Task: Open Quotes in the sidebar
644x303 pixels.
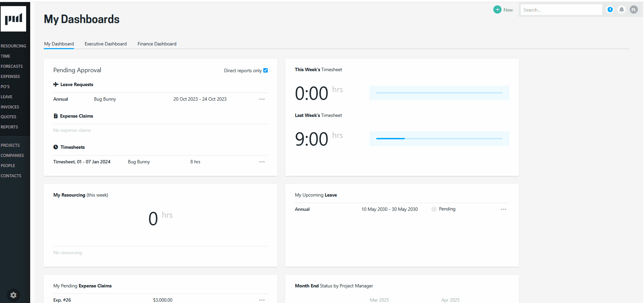Action: click(x=8, y=117)
